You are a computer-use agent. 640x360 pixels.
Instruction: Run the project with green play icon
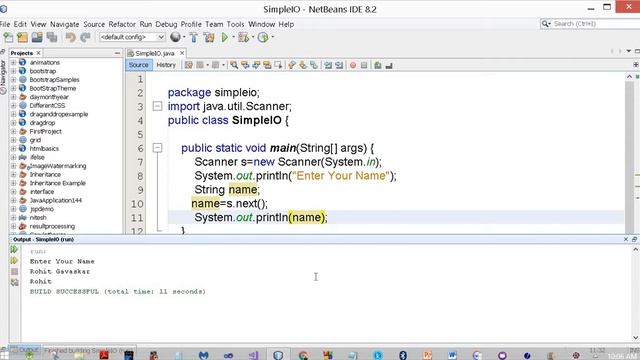(x=224, y=38)
